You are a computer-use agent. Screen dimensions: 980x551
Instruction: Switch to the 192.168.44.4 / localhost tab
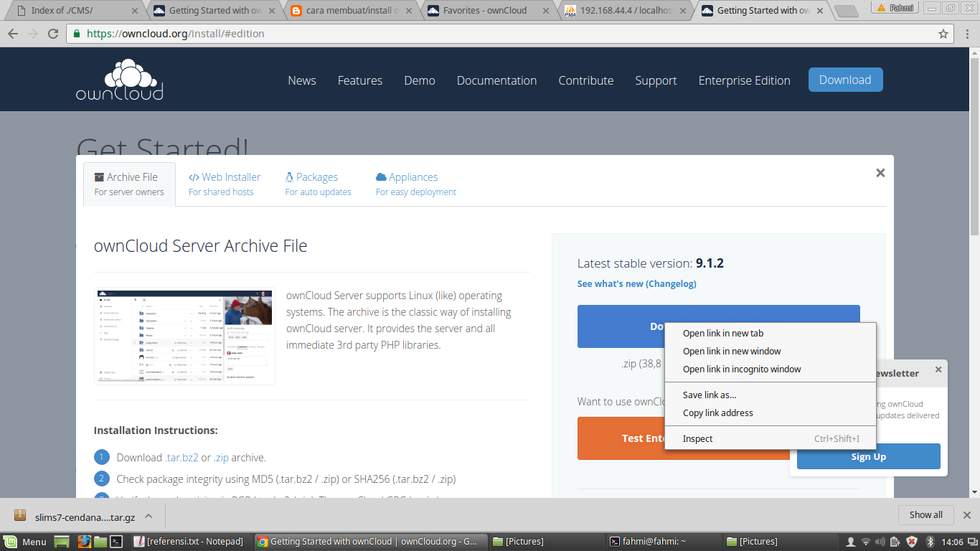pyautogui.click(x=624, y=11)
